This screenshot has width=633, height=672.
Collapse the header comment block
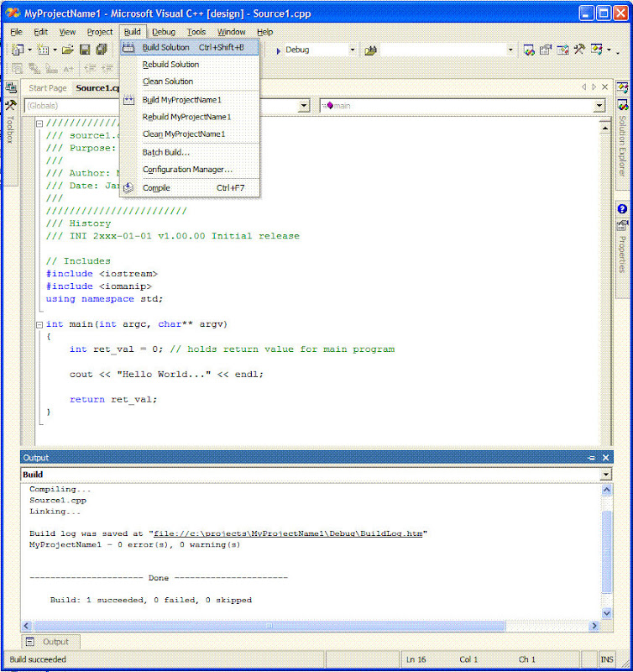click(x=39, y=123)
